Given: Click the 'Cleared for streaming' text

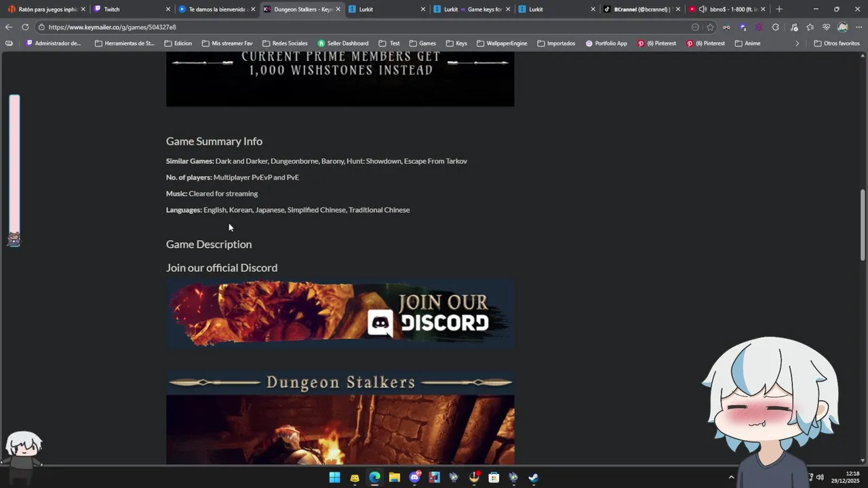Looking at the screenshot, I should pos(223,193).
